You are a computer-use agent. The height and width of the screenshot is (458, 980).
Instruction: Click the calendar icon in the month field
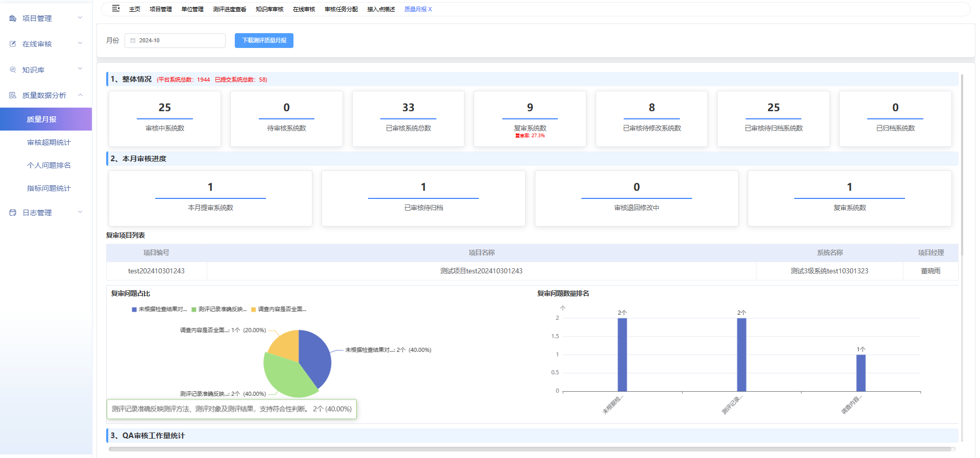pos(133,41)
